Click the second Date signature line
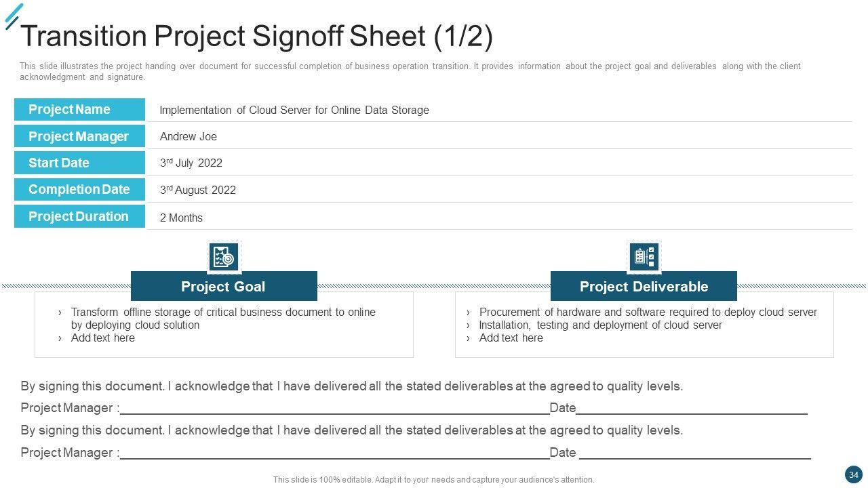The image size is (868, 488). pyautogui.click(x=695, y=456)
